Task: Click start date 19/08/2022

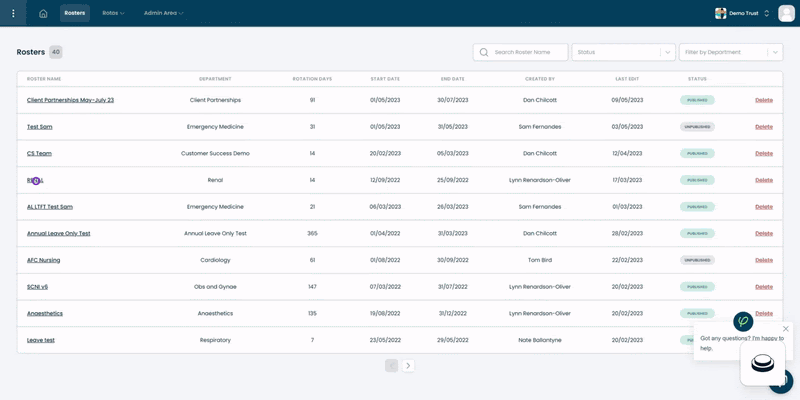Action: click(x=385, y=313)
